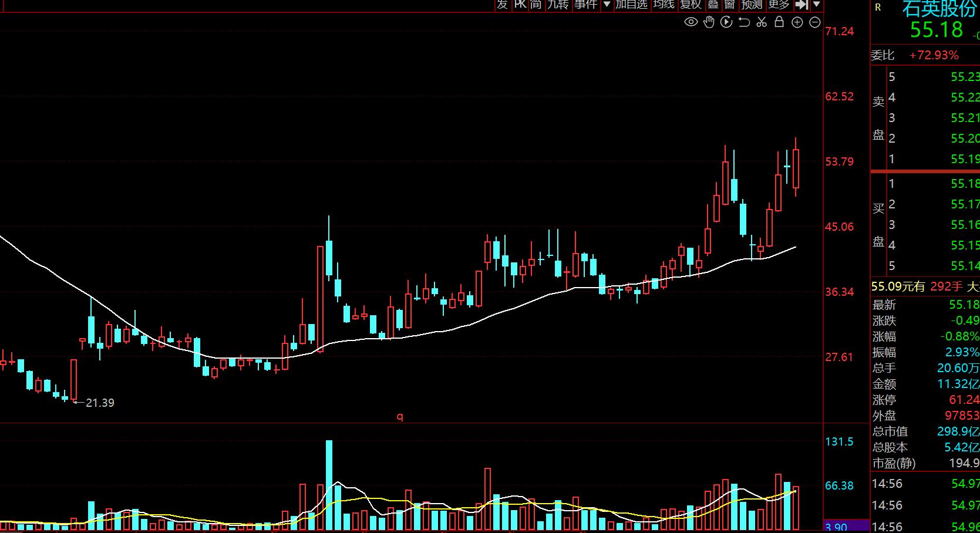Screen dimensions: 980x533
Task: Toggle the chart lock icon
Action: click(x=779, y=22)
